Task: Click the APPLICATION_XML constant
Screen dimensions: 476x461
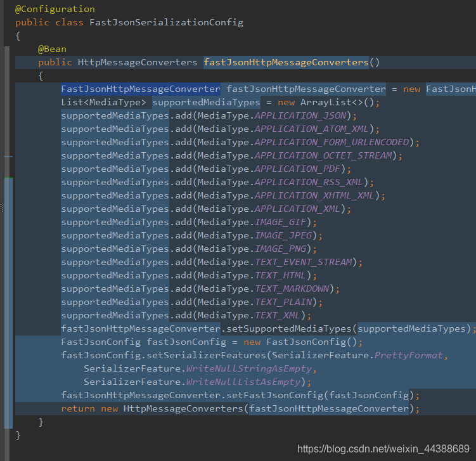Action: (x=297, y=209)
